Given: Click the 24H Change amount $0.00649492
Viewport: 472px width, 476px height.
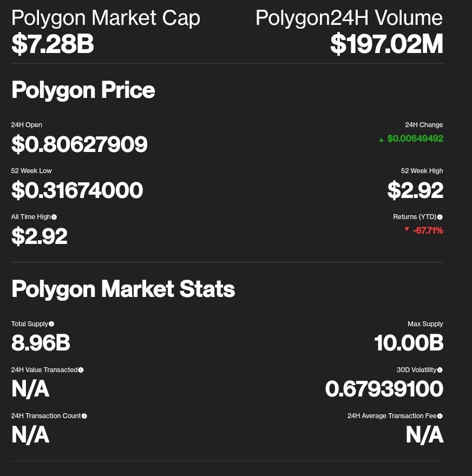Looking at the screenshot, I should [415, 138].
